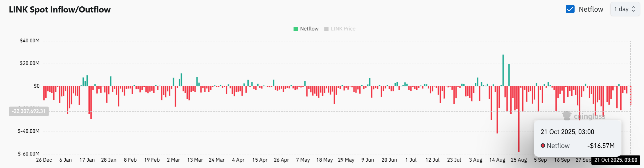Click the Netflow label beside the checkbox
The height and width of the screenshot is (168, 644).
(591, 9)
